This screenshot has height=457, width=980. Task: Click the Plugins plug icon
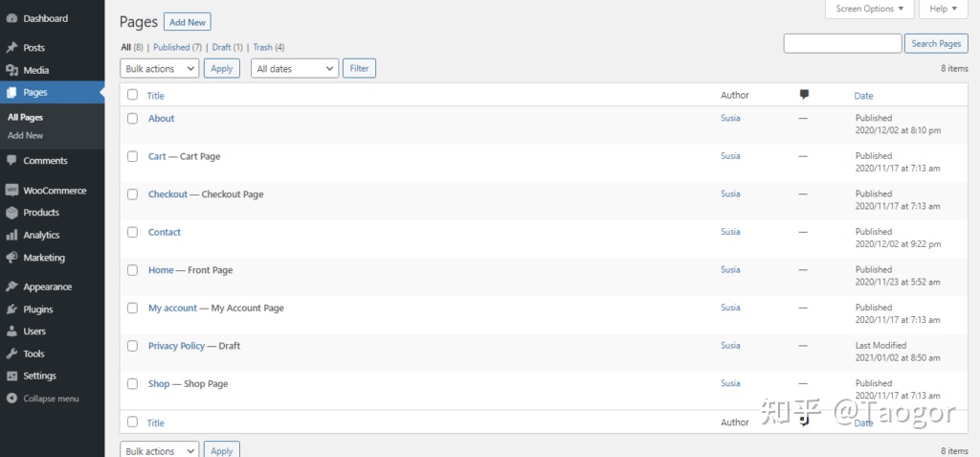tap(11, 309)
